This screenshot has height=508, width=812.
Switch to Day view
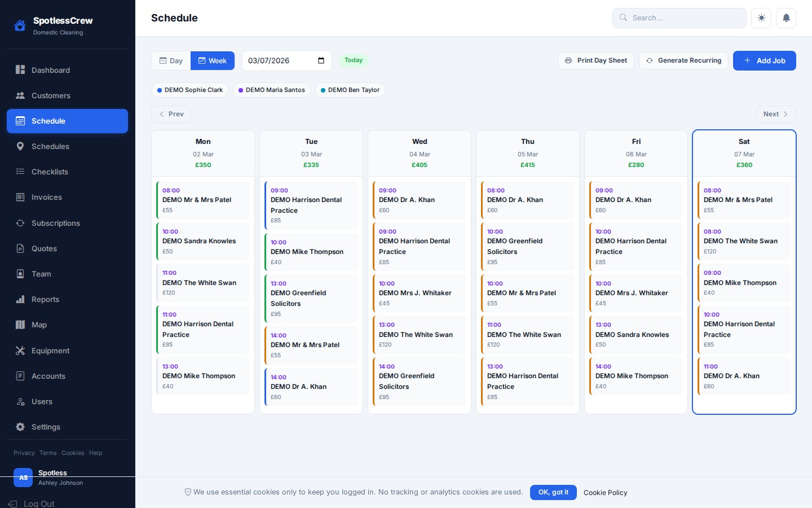pos(171,60)
